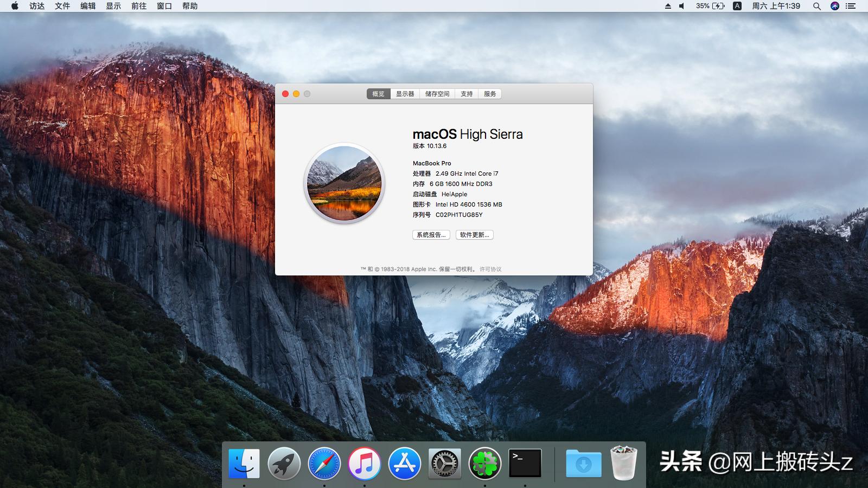The height and width of the screenshot is (488, 868).
Task: Click the macOS High Sierra title
Action: [468, 134]
